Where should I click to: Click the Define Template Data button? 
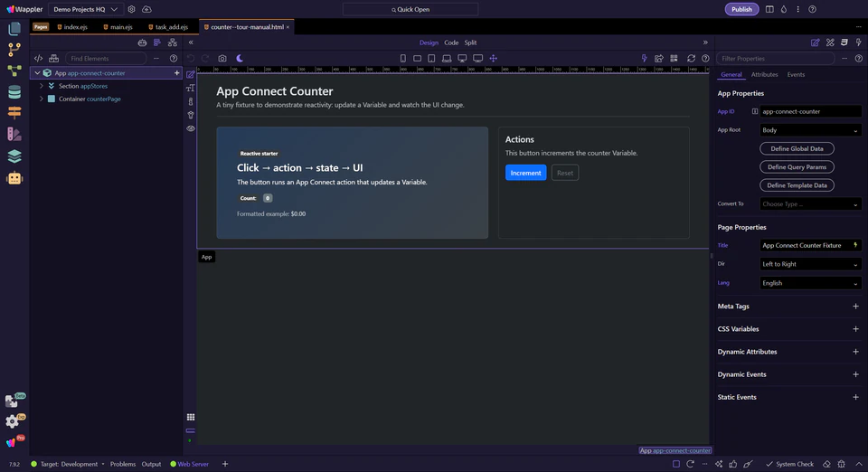point(797,185)
